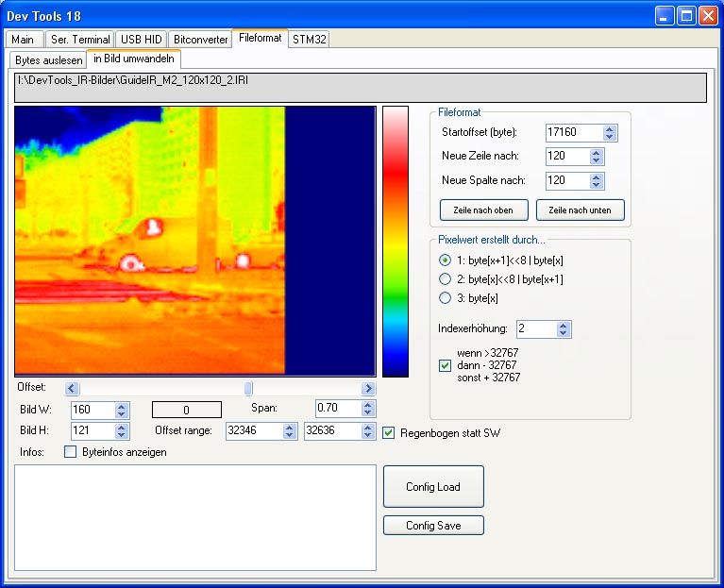Click the Offset scrollbar right arrow
The height and width of the screenshot is (588, 724).
[x=368, y=389]
